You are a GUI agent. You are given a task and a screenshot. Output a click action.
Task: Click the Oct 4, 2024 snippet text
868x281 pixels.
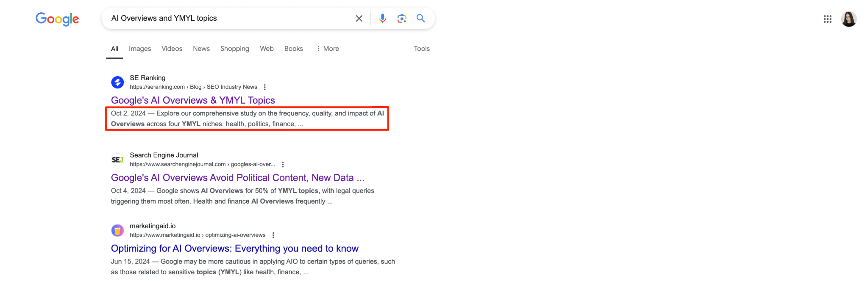click(x=242, y=196)
